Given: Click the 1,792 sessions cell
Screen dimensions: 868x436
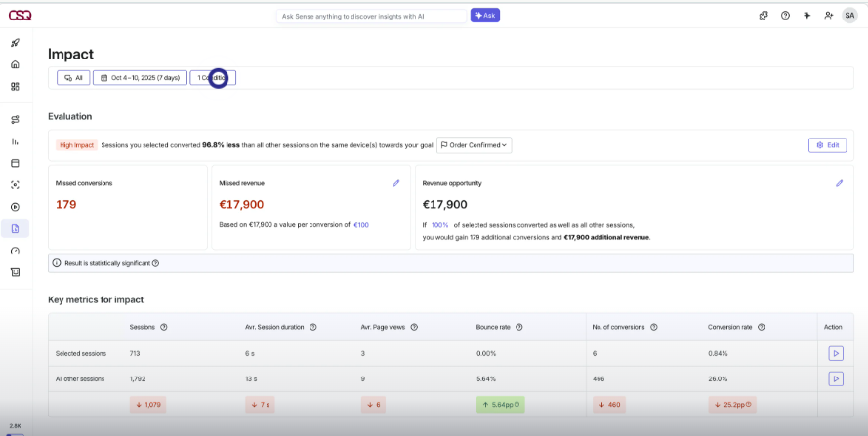Looking at the screenshot, I should pyautogui.click(x=138, y=379).
